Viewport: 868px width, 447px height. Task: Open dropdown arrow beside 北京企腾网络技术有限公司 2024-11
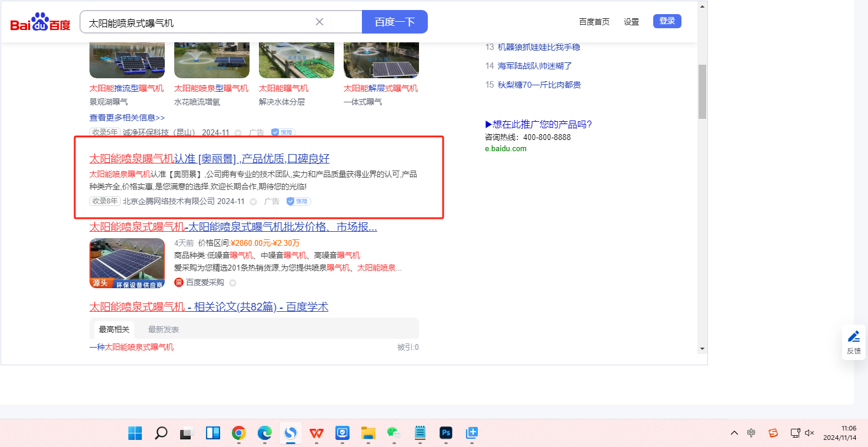point(254,202)
